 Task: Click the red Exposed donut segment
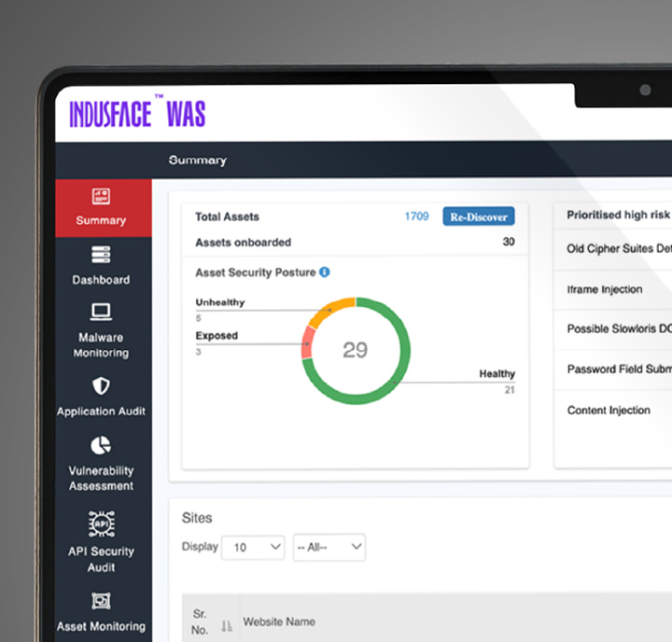click(x=307, y=342)
